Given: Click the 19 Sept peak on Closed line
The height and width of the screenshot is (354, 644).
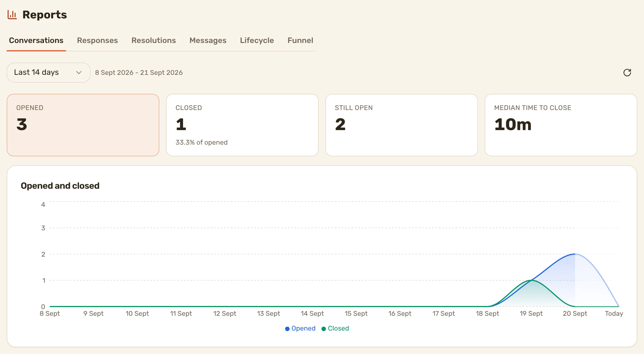Looking at the screenshot, I should coord(531,280).
